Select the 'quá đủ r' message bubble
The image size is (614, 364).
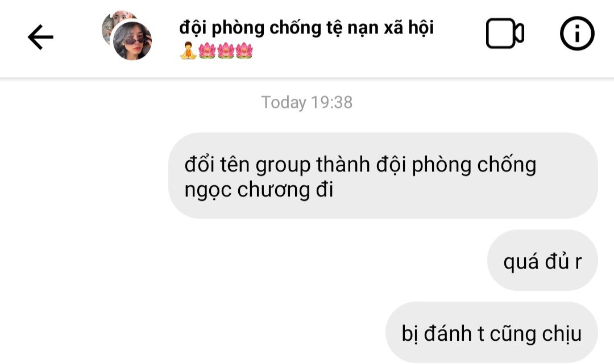pyautogui.click(x=542, y=261)
